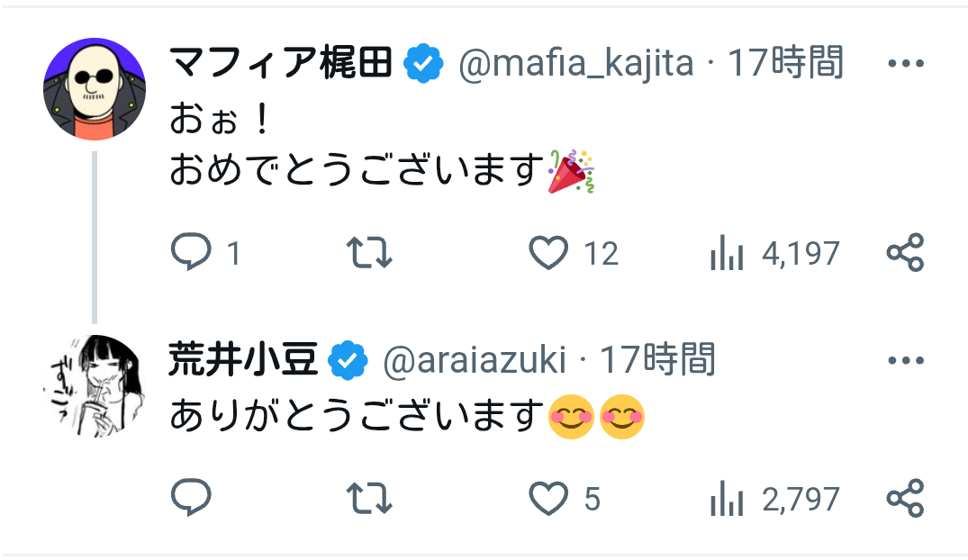
Task: Reply to マフィア梶田's tweet
Action: (191, 253)
